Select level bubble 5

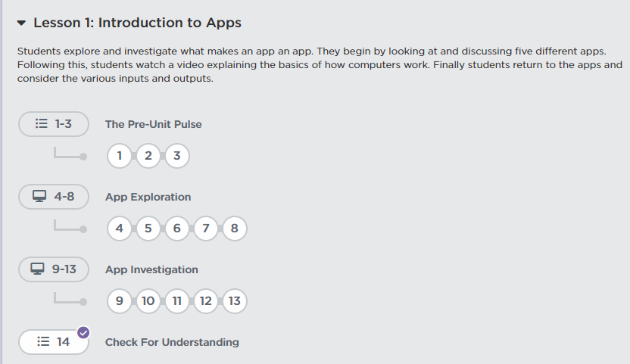tap(148, 229)
